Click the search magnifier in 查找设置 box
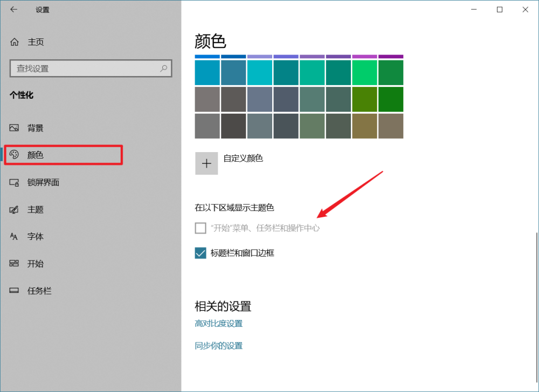The width and height of the screenshot is (539, 392). click(163, 69)
